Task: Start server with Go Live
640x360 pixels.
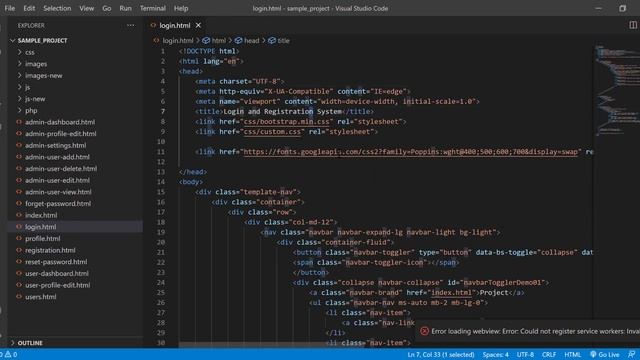Action: [x=605, y=354]
